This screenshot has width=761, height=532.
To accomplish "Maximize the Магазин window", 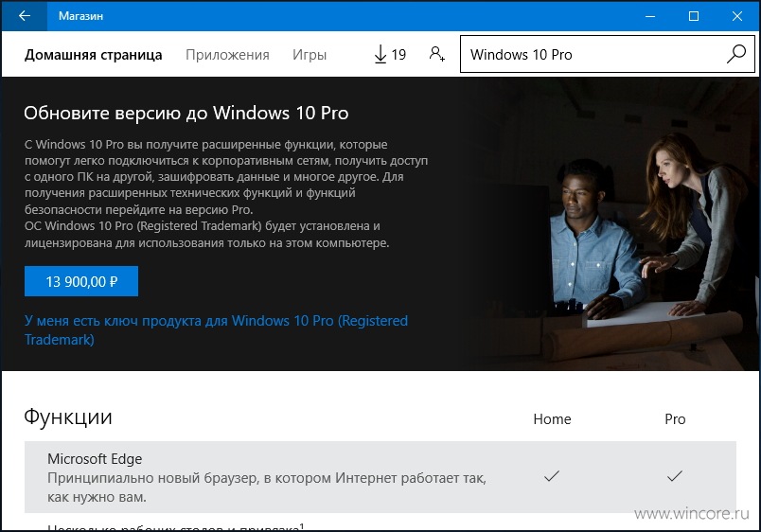I will click(x=694, y=16).
